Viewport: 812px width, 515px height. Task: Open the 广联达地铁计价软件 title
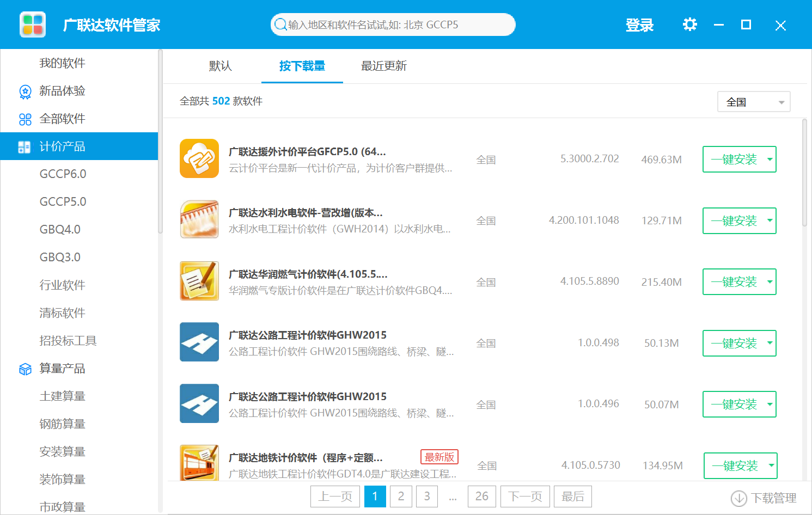click(306, 458)
